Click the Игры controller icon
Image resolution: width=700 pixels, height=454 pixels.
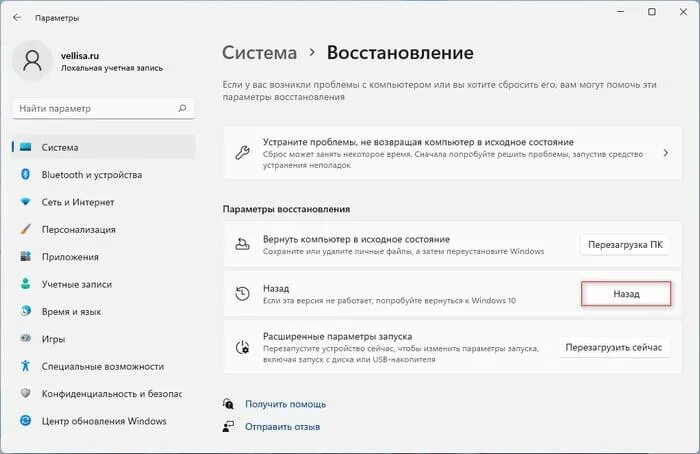point(25,338)
